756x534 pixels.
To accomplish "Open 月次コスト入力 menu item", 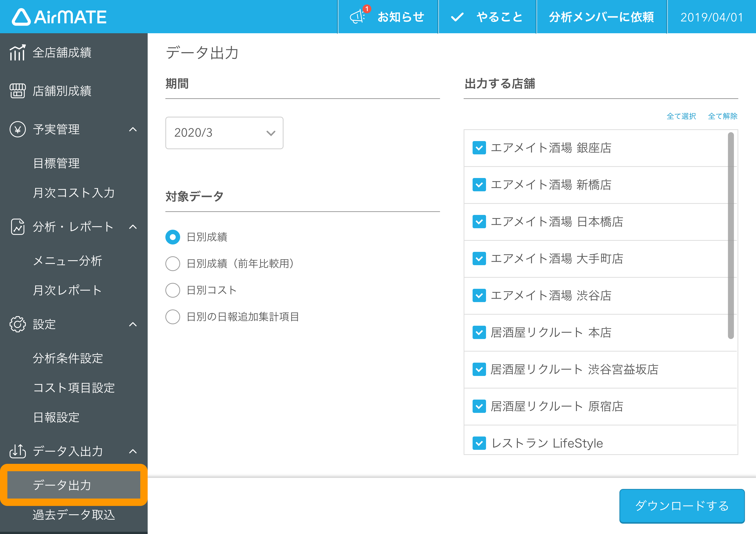I will coord(74,193).
